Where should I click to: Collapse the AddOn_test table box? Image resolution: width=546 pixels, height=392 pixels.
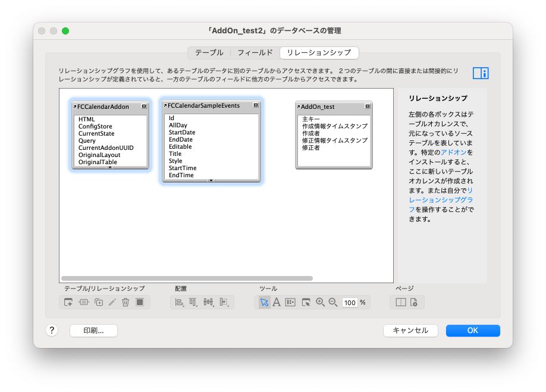tap(368, 106)
